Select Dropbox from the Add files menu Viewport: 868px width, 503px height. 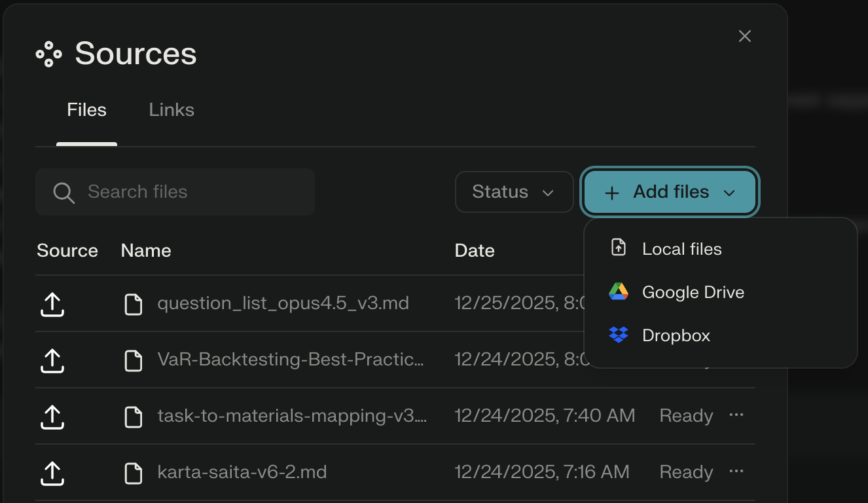click(x=676, y=335)
